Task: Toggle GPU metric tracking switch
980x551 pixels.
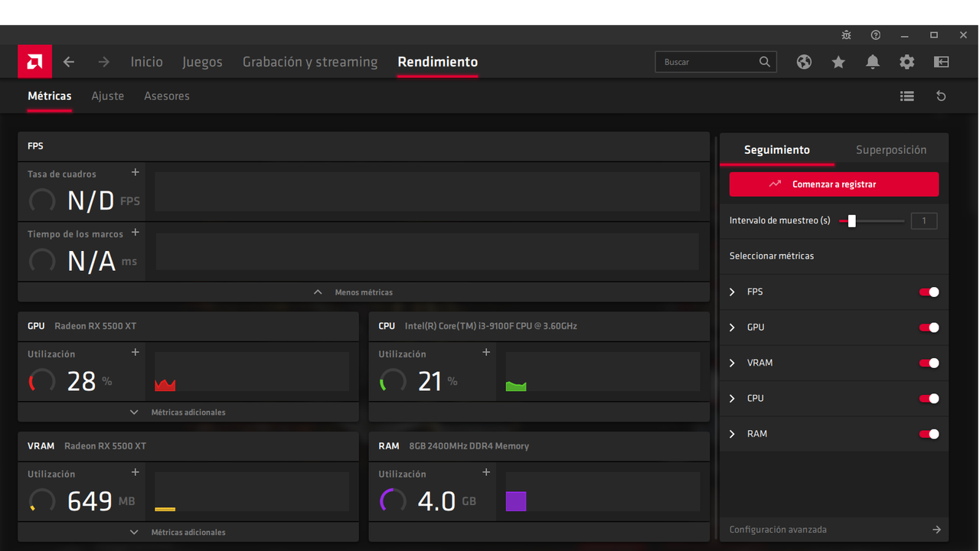Action: click(929, 328)
